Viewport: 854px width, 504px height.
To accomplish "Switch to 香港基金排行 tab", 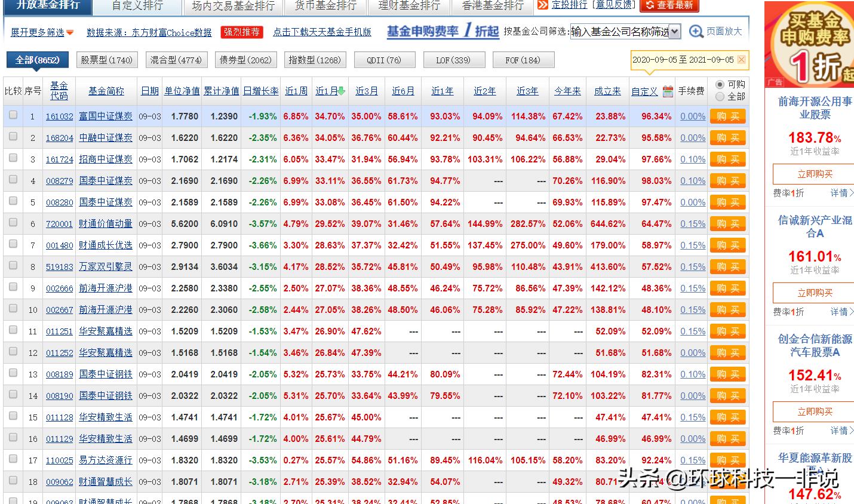I will 493,6.
